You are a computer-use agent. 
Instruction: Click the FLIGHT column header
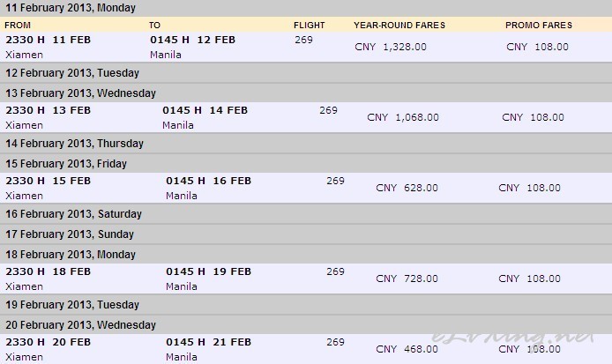[x=310, y=26]
